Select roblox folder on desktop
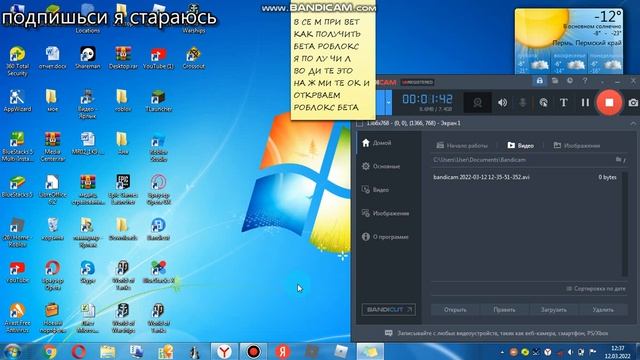Viewport: 640px width, 360px height. (x=123, y=101)
